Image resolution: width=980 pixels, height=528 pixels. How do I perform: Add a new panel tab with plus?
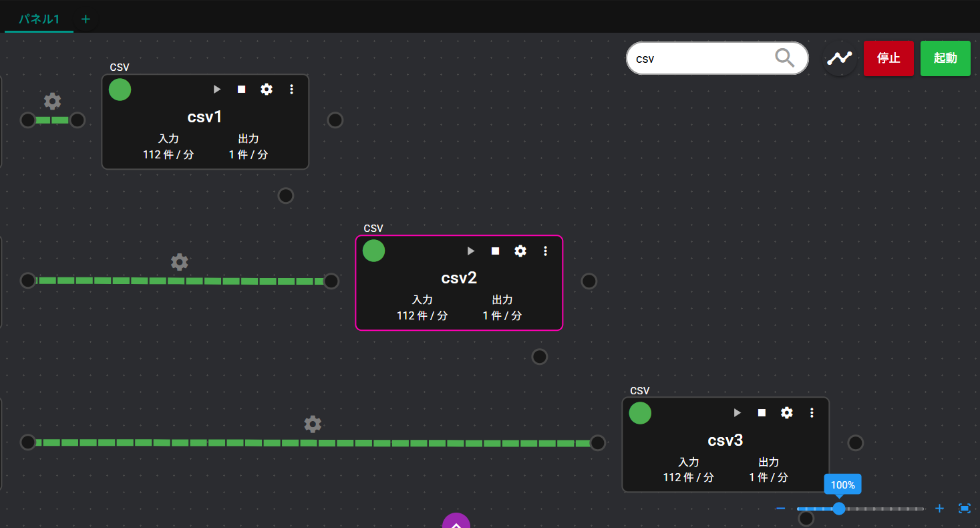86,19
